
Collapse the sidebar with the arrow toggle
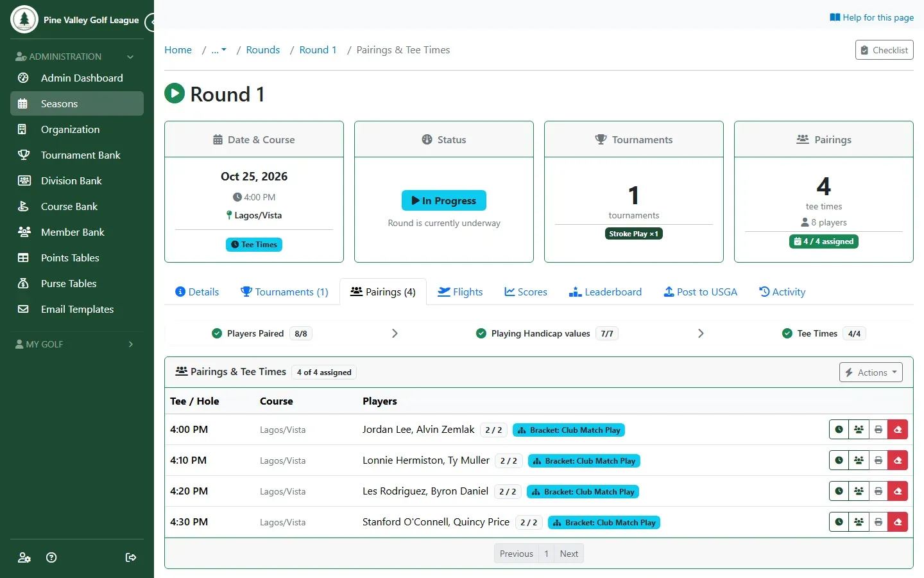150,22
